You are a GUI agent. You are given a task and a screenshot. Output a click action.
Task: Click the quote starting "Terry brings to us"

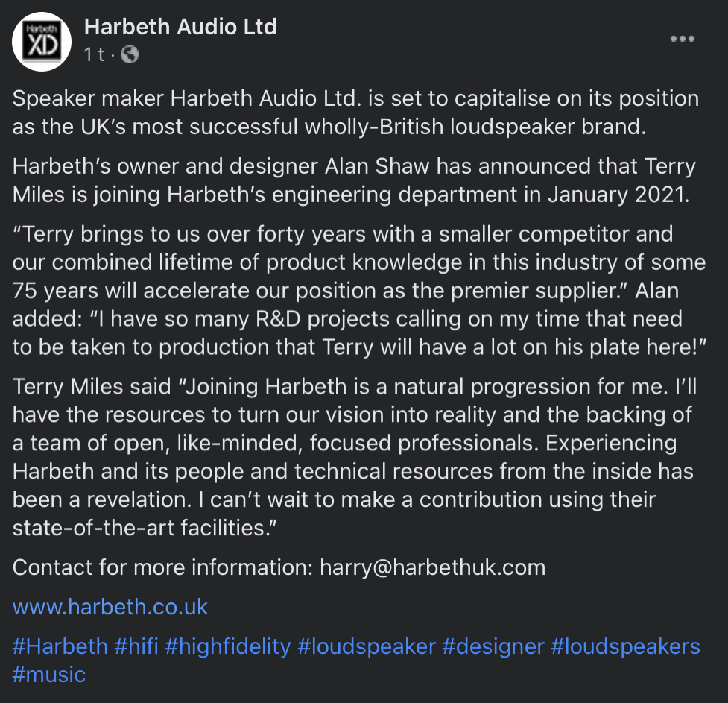[359, 291]
